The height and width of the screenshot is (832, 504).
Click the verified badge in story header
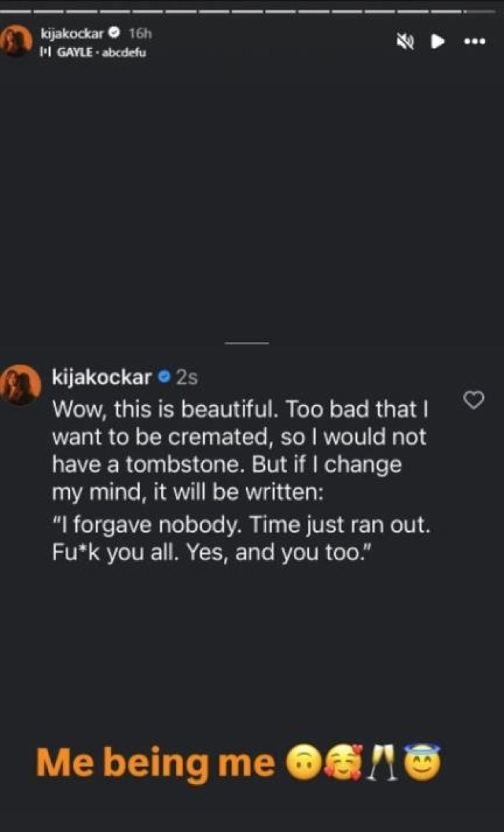click(115, 33)
